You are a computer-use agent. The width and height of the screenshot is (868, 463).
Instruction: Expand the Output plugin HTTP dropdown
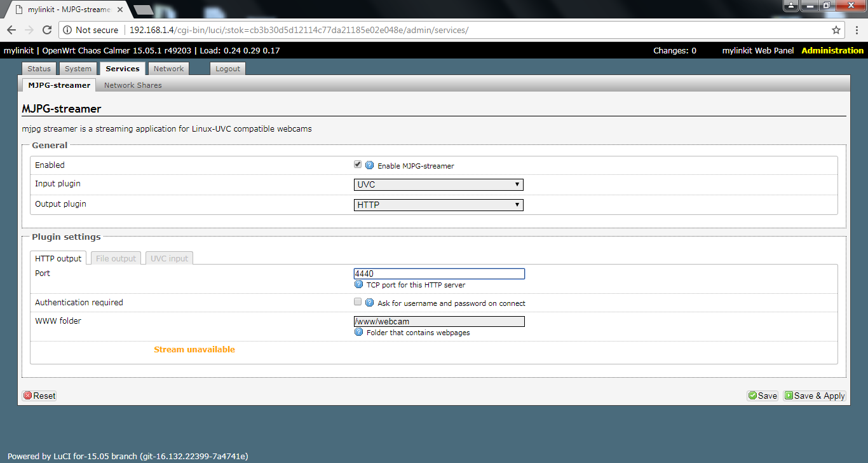point(438,205)
